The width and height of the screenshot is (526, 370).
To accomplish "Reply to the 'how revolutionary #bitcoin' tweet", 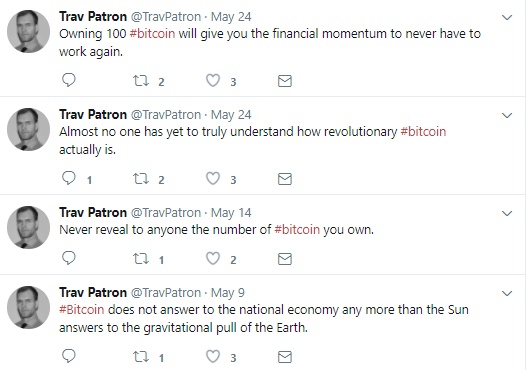I will [x=69, y=178].
